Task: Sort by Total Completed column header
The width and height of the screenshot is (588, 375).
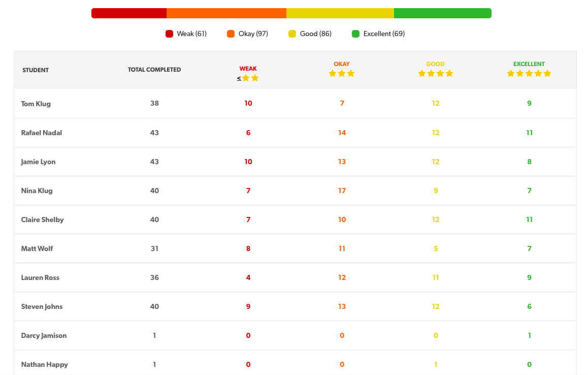Action: pos(154,70)
